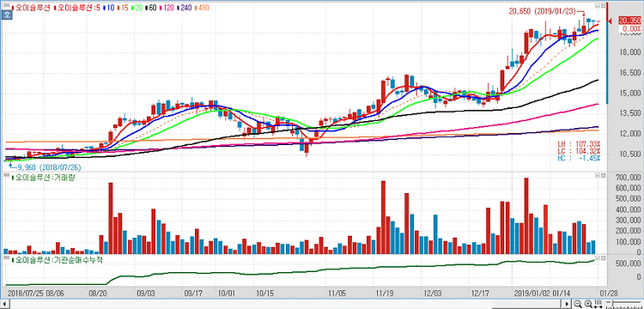The width and height of the screenshot is (644, 309).
Task: Select the 480-day moving average legend
Action: click(202, 8)
